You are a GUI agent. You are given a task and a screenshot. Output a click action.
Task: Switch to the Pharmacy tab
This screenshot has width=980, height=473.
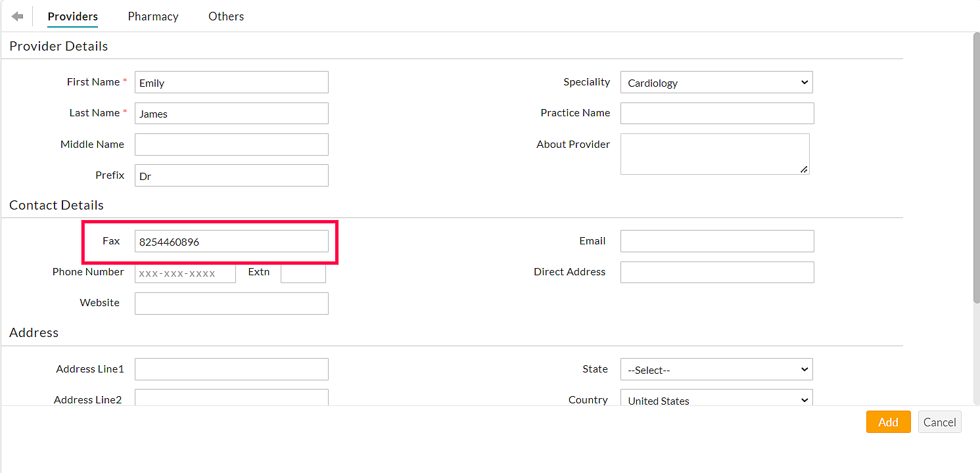pyautogui.click(x=153, y=16)
